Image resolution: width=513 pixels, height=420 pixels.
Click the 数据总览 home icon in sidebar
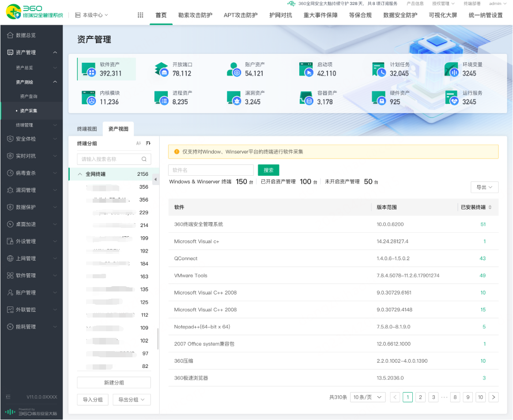click(10, 35)
